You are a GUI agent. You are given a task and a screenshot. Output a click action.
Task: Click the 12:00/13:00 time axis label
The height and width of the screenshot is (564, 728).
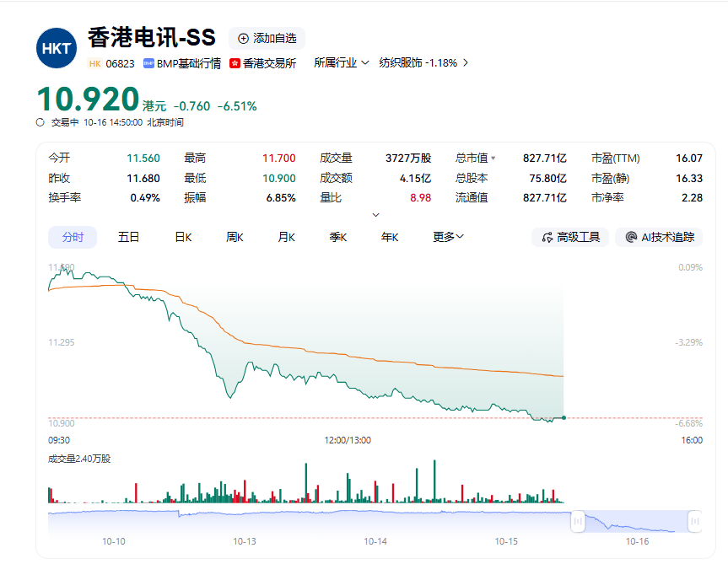348,441
